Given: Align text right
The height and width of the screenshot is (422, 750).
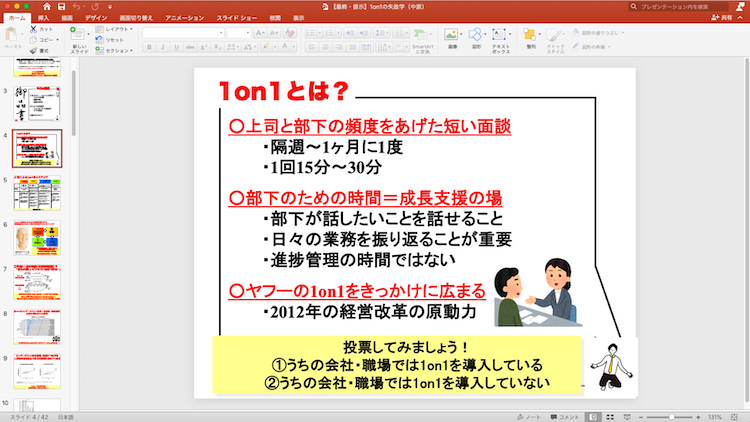Looking at the screenshot, I should (x=339, y=47).
